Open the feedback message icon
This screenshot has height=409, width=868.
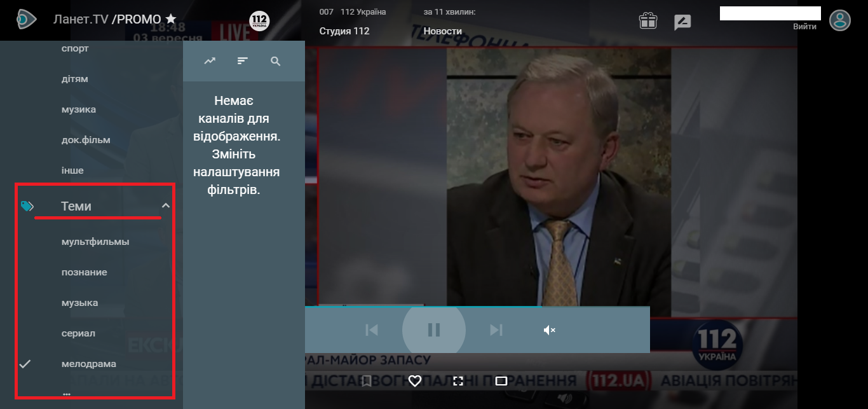pos(682,22)
